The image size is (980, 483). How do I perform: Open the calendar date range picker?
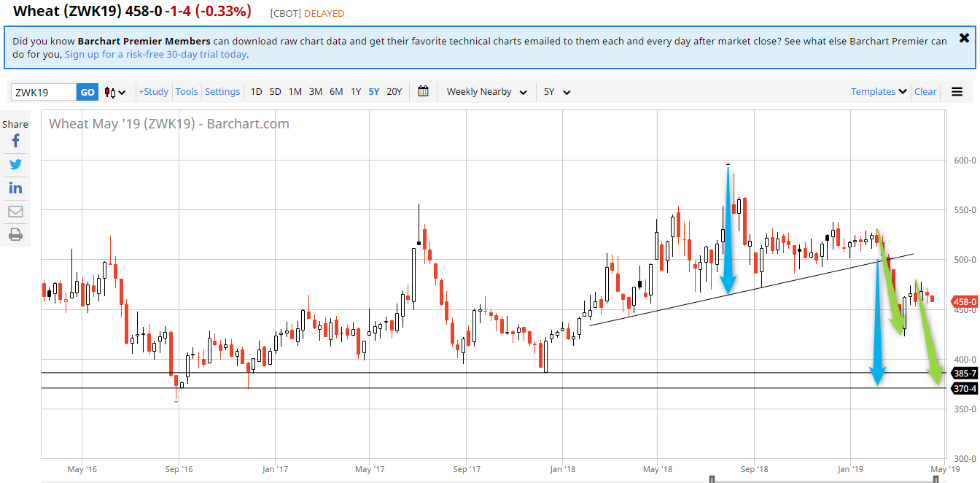coord(423,92)
